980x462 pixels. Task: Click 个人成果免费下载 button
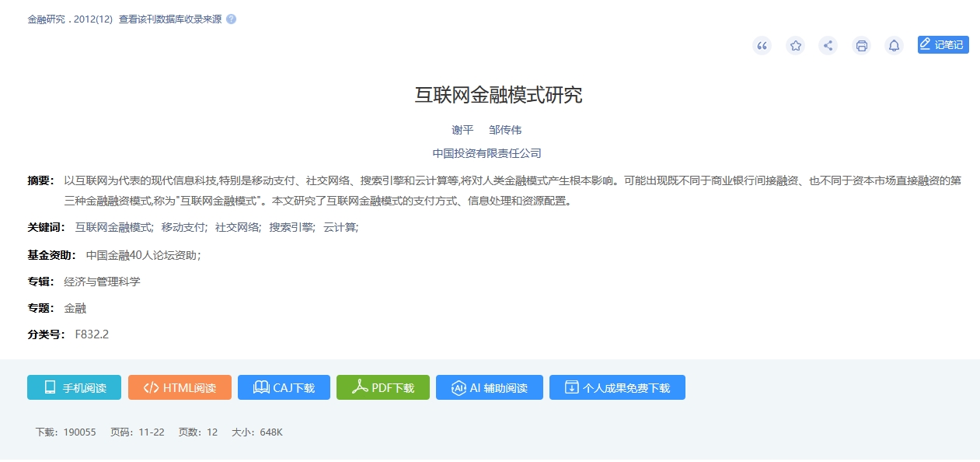(x=617, y=387)
